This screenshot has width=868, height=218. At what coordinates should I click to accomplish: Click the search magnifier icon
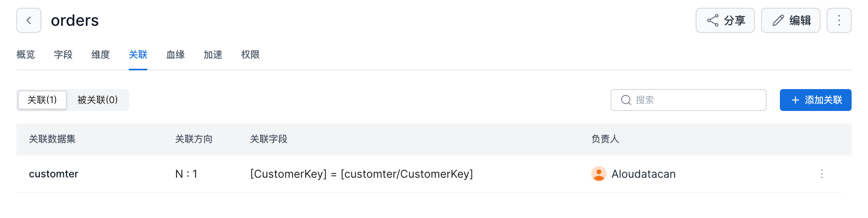pyautogui.click(x=626, y=100)
